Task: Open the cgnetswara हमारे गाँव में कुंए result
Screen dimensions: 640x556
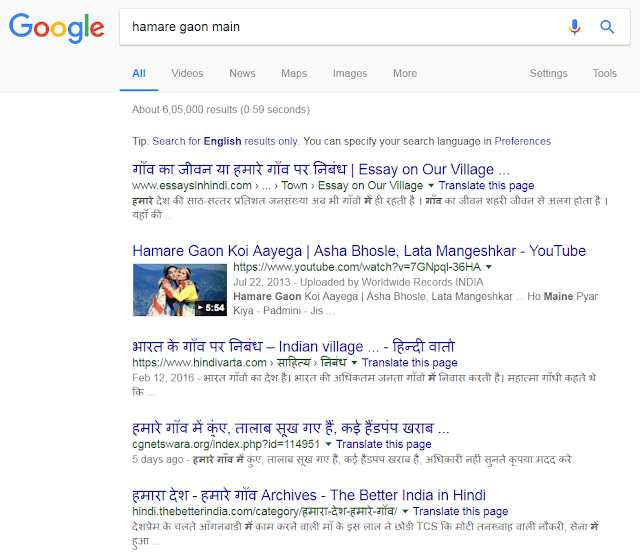Action: coord(291,428)
